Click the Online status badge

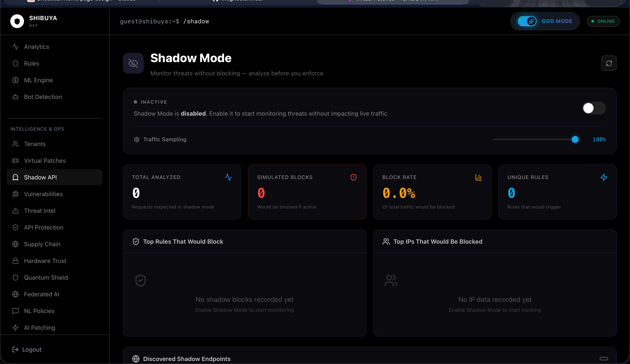[x=603, y=21]
